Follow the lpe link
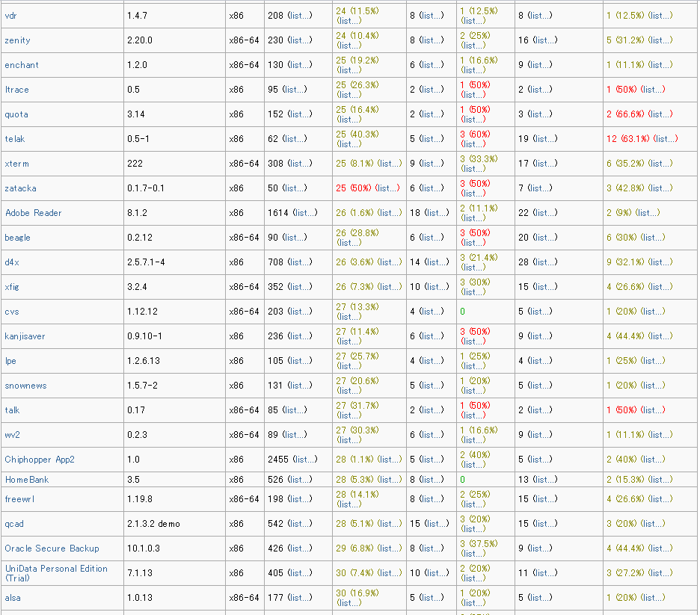This screenshot has height=615, width=700. [x=10, y=361]
